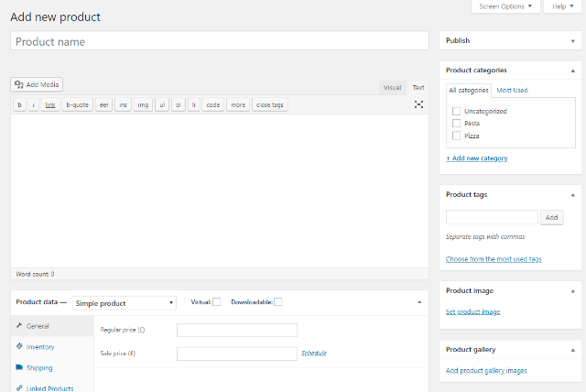Switch to the Visual editor tab
This screenshot has width=586, height=392.
point(392,87)
